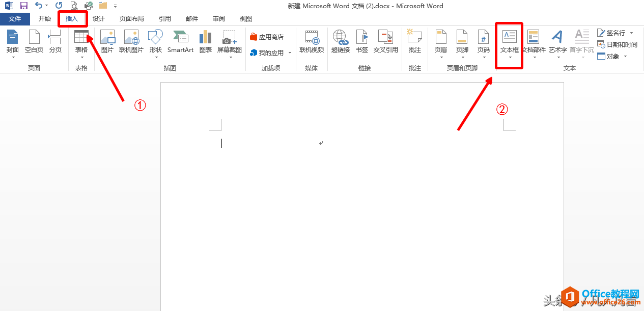The image size is (644, 311).
Task: Expand the Undo history dropdown arrow
Action: tap(47, 6)
